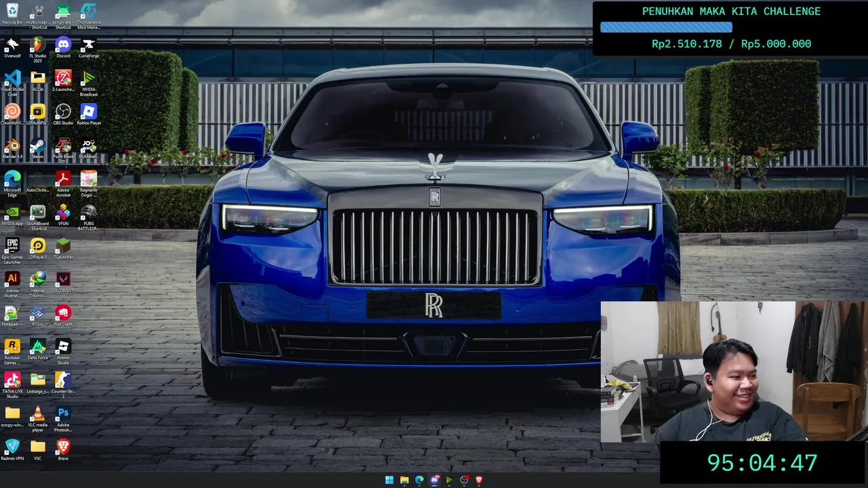This screenshot has height=488, width=868.
Task: Select the Riot Client desktop icon
Action: (x=63, y=316)
